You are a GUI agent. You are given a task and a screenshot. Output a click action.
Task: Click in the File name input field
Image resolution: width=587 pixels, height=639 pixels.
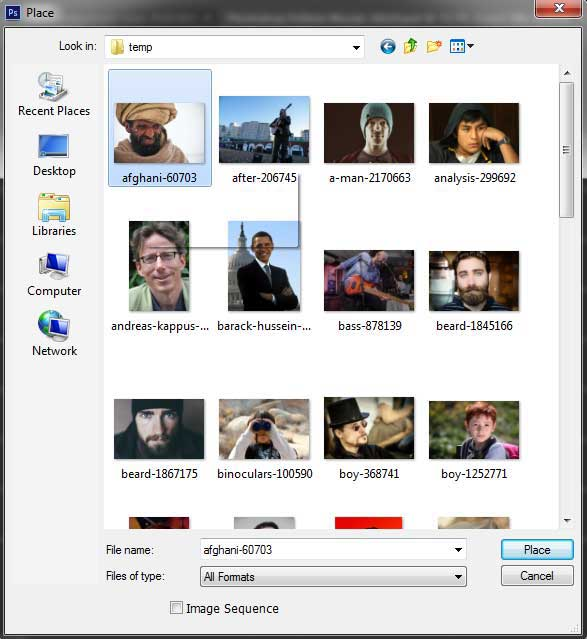pos(326,550)
